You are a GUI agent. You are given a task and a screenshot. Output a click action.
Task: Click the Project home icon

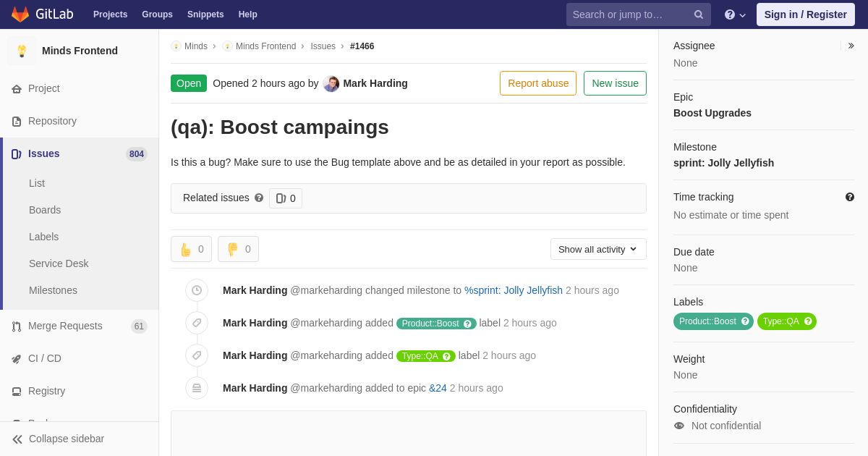(x=17, y=88)
